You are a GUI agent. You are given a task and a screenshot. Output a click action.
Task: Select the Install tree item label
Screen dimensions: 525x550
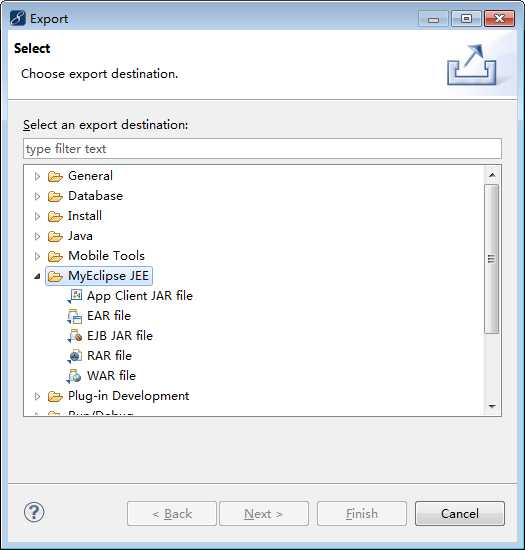85,216
